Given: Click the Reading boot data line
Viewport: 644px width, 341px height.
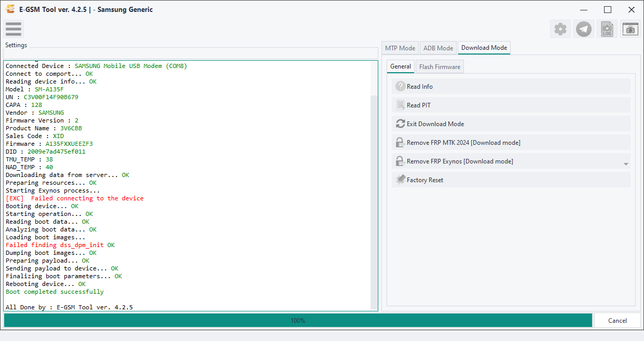Looking at the screenshot, I should coord(47,222).
